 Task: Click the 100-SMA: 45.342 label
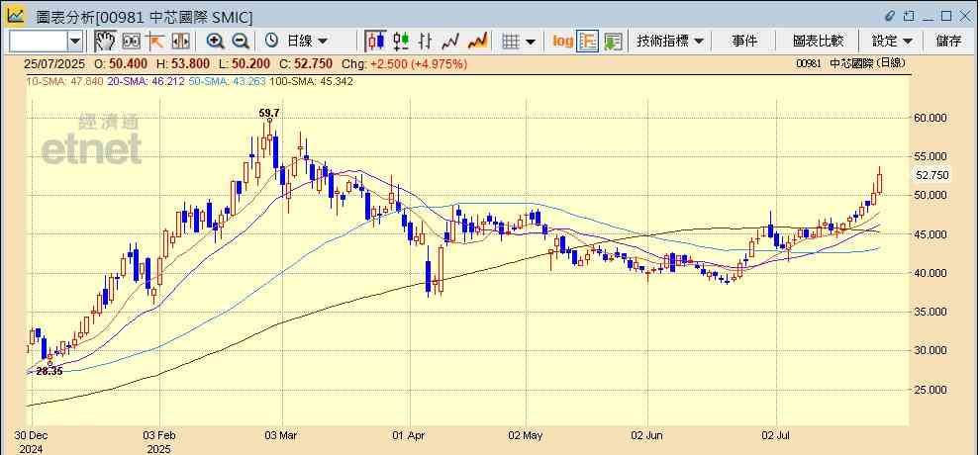[x=311, y=81]
